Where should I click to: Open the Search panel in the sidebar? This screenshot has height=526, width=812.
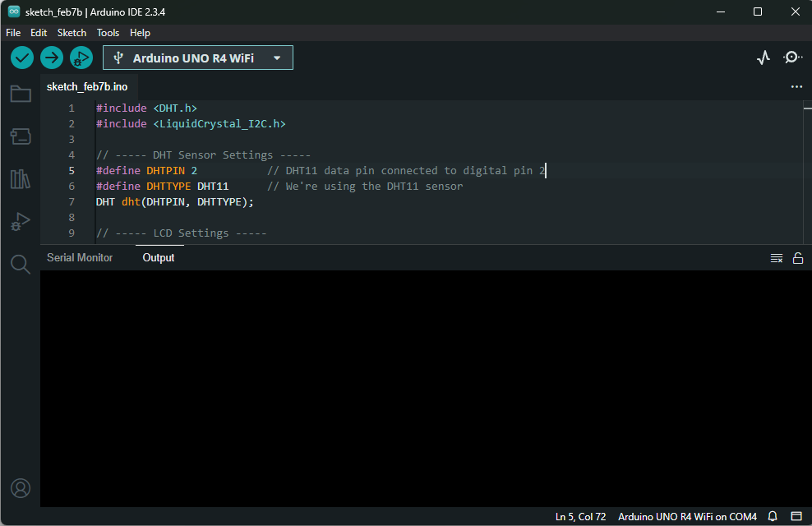pos(21,264)
